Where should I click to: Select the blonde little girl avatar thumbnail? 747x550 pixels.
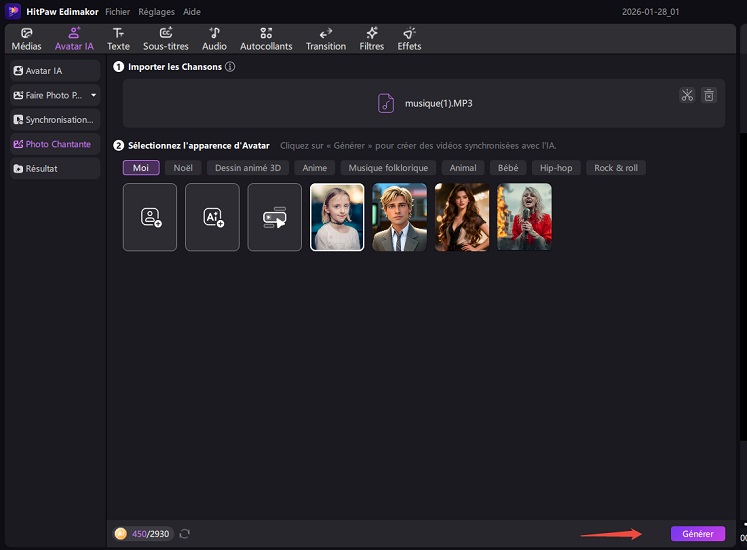click(x=337, y=217)
